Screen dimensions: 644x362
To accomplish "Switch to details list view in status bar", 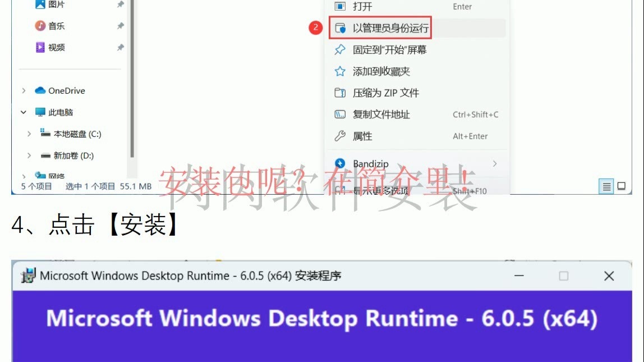I will pos(606,186).
